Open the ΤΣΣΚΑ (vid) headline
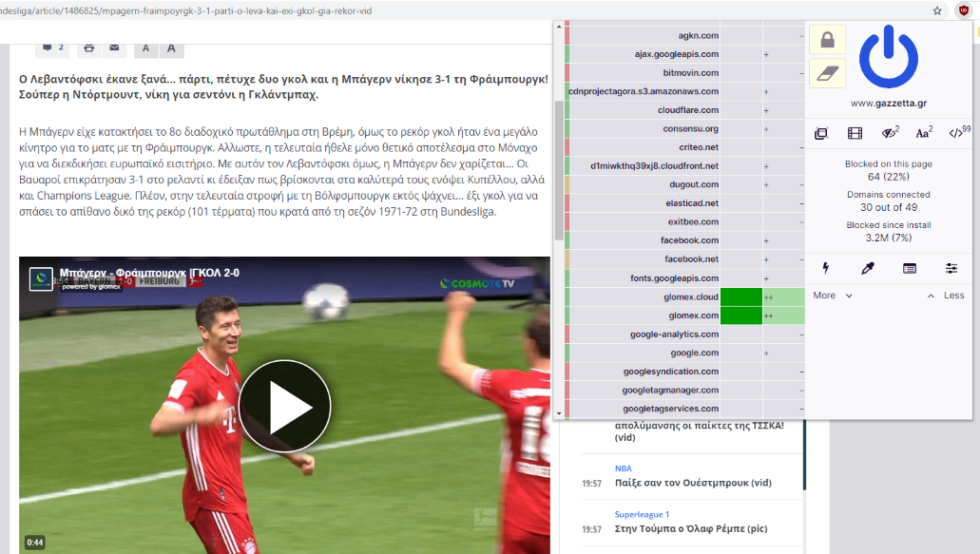980x554 pixels. [x=700, y=431]
